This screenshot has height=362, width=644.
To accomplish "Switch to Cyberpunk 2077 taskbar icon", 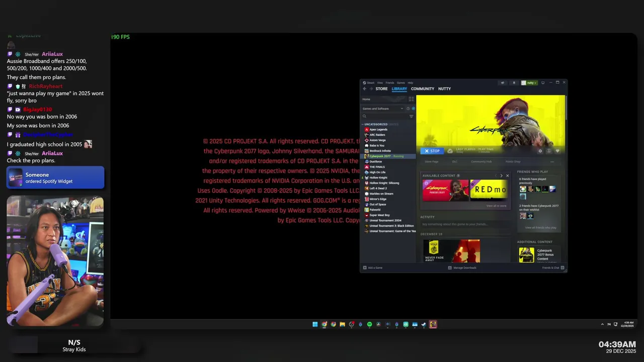I will (433, 324).
